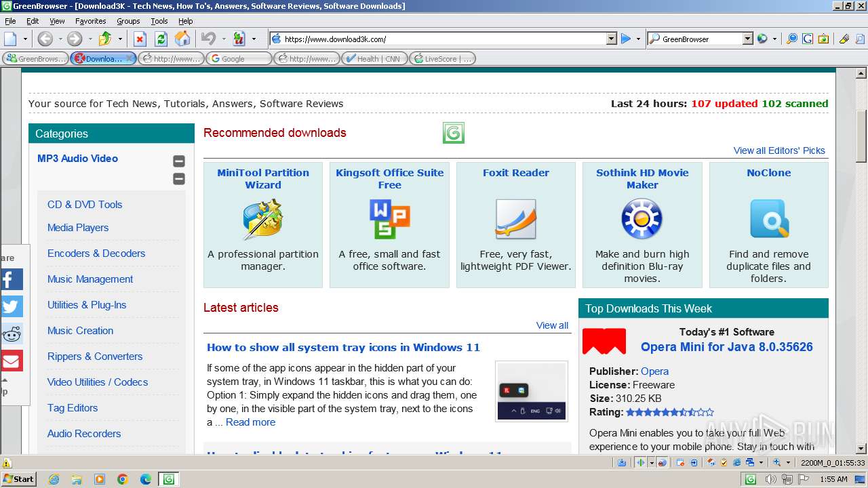
Task: Click the clipboard checklist icon in status bar
Action: pyautogui.click(x=724, y=463)
